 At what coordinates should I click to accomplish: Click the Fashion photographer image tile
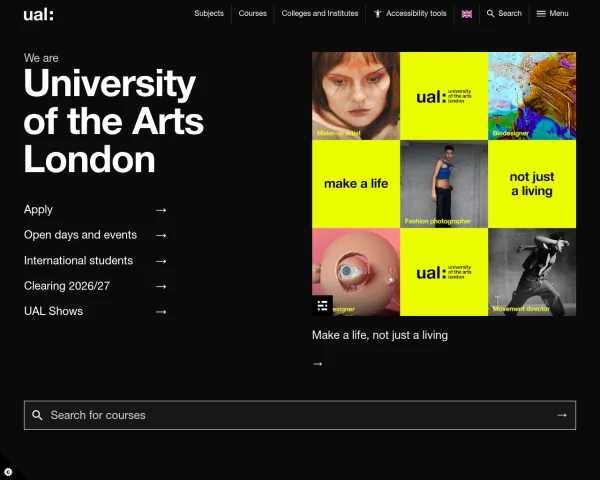(x=444, y=184)
